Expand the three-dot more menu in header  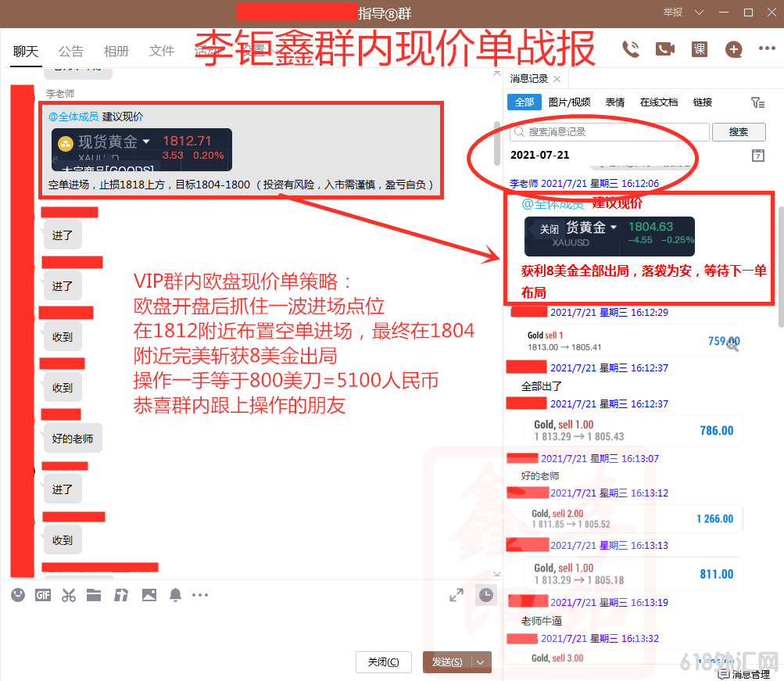(767, 49)
